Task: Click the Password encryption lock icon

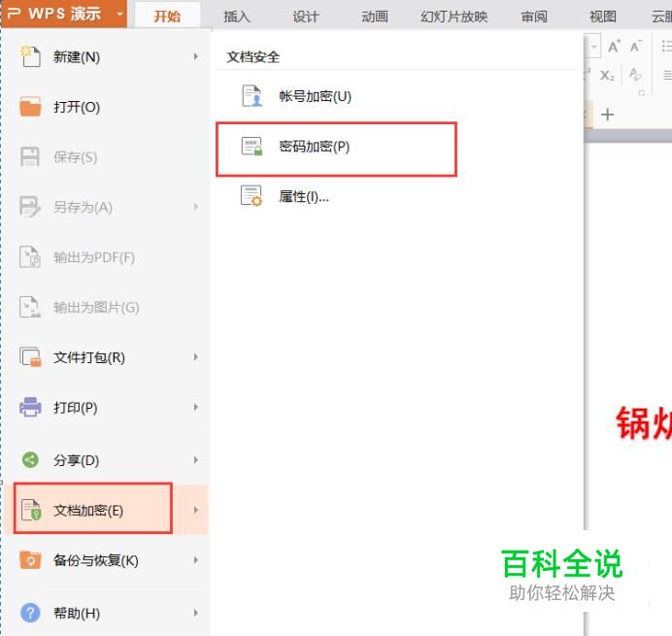Action: (252, 147)
